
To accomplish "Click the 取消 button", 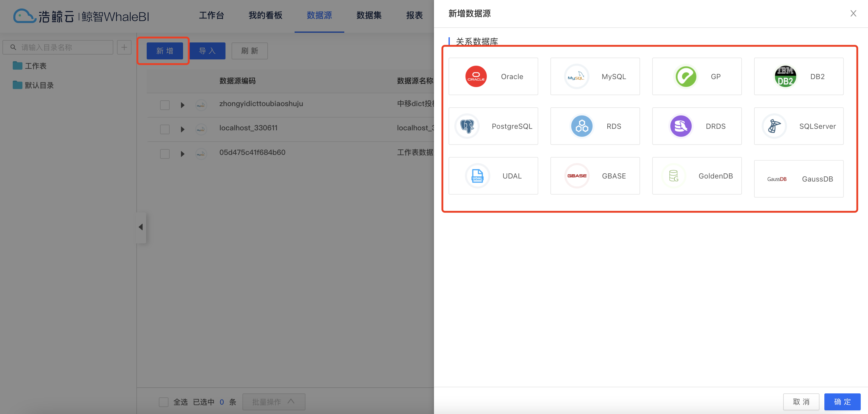I will (x=801, y=402).
